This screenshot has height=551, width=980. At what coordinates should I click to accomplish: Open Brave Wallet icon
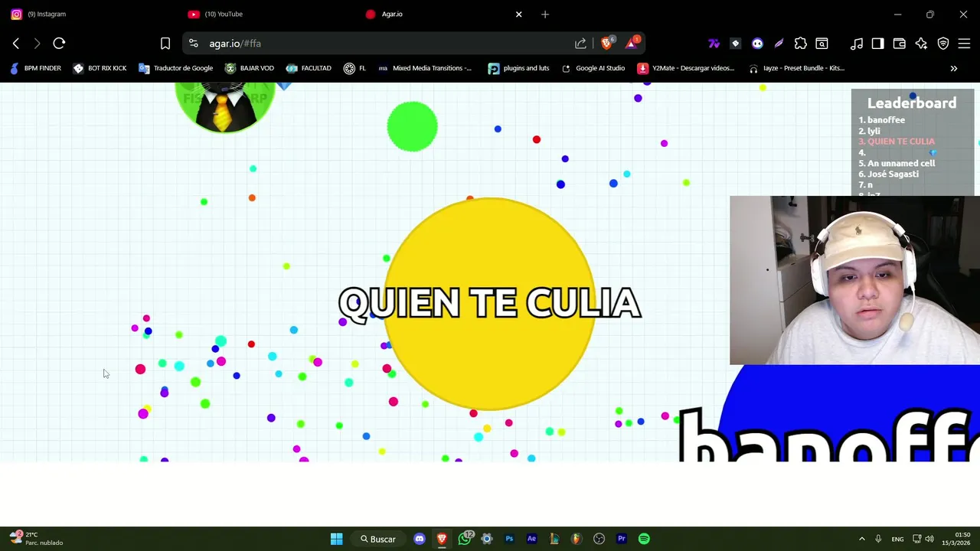[x=900, y=44]
